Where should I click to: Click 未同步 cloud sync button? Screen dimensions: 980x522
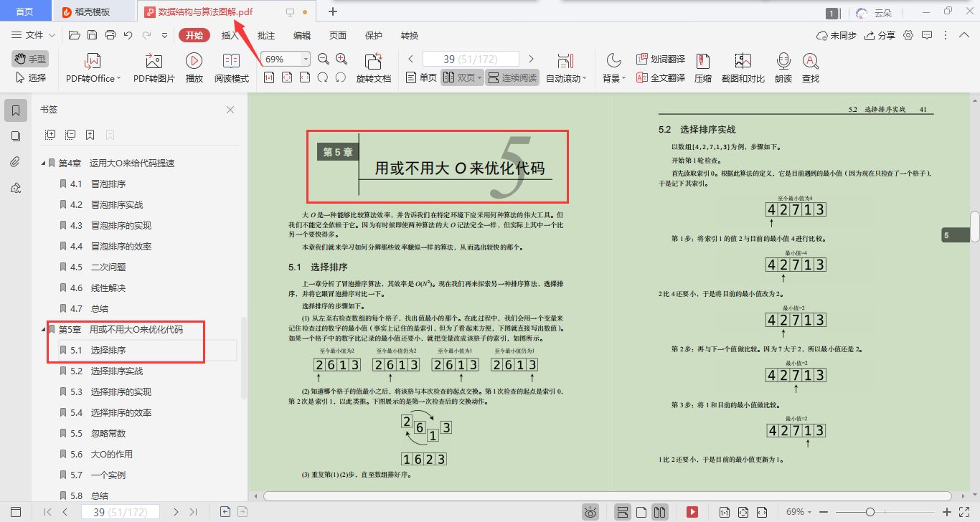click(x=837, y=35)
